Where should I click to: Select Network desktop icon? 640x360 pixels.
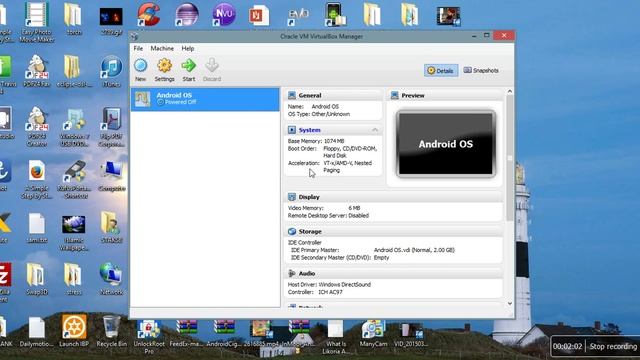pos(111,279)
